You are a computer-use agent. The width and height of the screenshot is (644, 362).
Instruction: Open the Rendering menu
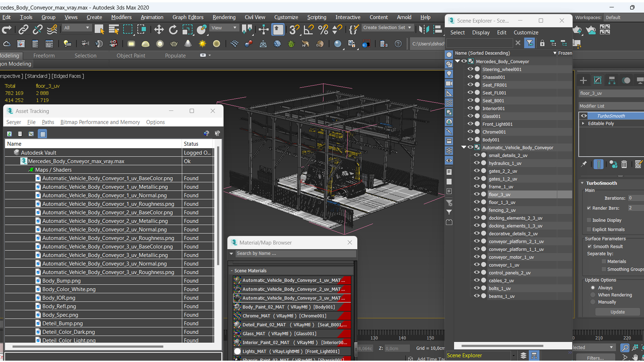(224, 17)
